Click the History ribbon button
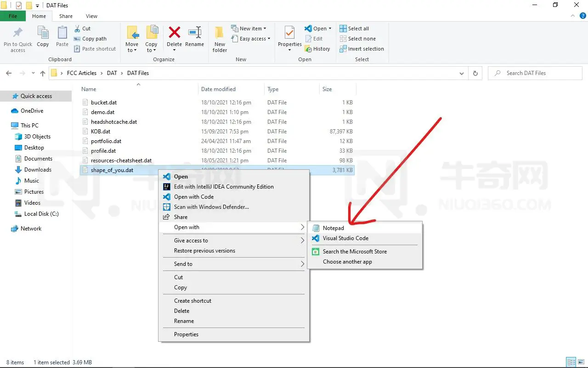Image resolution: width=588 pixels, height=368 pixels. (317, 49)
